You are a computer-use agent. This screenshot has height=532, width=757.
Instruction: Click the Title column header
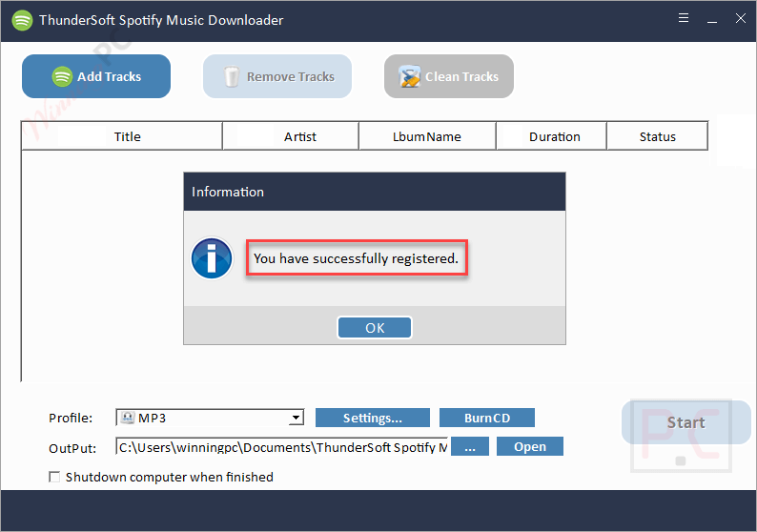[122, 136]
